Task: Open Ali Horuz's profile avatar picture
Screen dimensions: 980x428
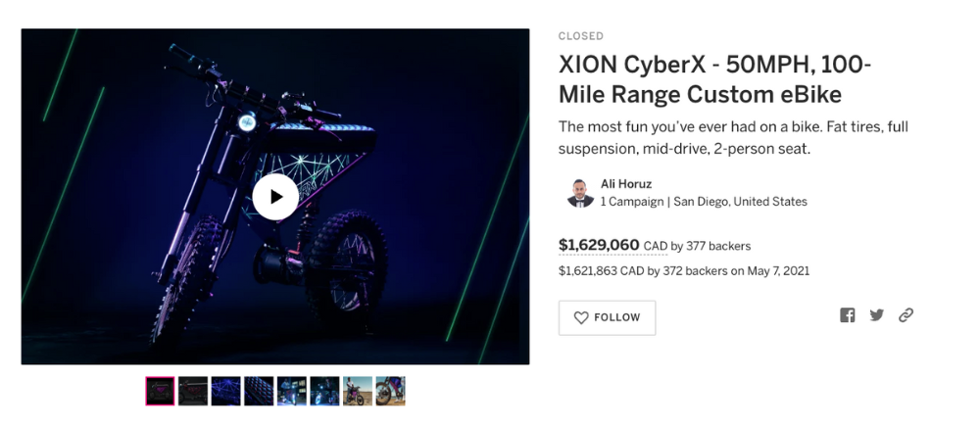Action: tap(580, 193)
